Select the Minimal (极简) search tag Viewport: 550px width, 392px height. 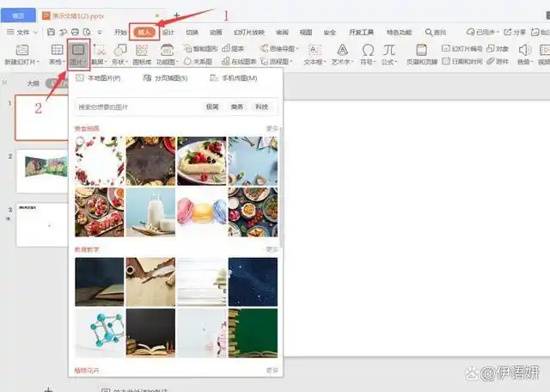(x=212, y=107)
